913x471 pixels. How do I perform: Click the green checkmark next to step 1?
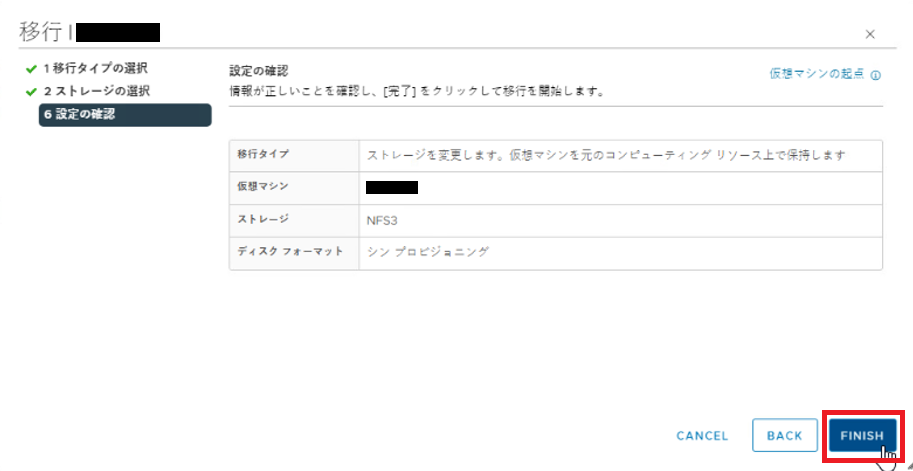click(31, 69)
